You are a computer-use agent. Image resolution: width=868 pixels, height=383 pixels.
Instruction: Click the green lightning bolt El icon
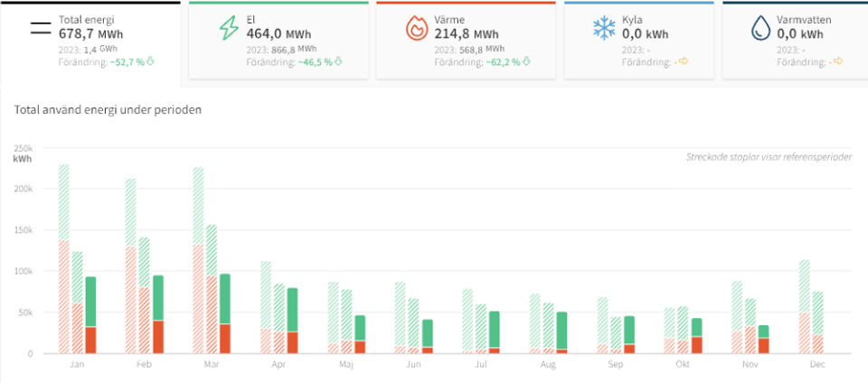coord(229,29)
